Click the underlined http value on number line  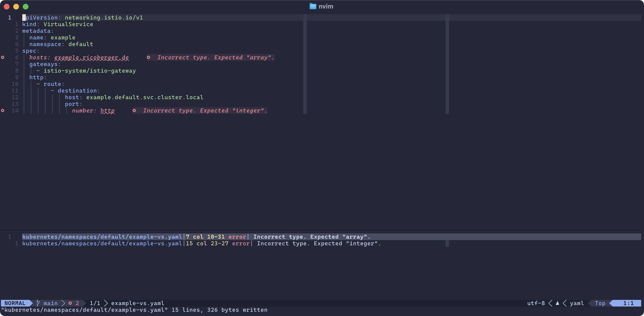coord(107,111)
